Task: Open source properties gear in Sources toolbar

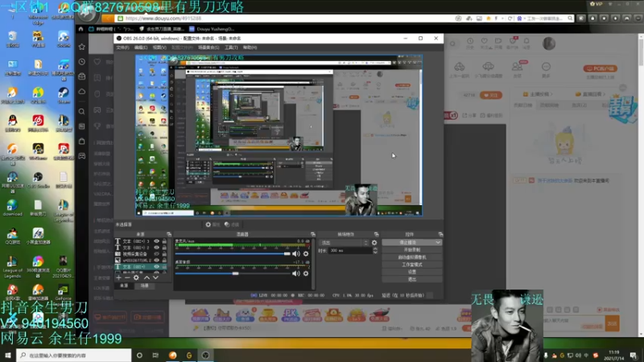Action: [136, 278]
